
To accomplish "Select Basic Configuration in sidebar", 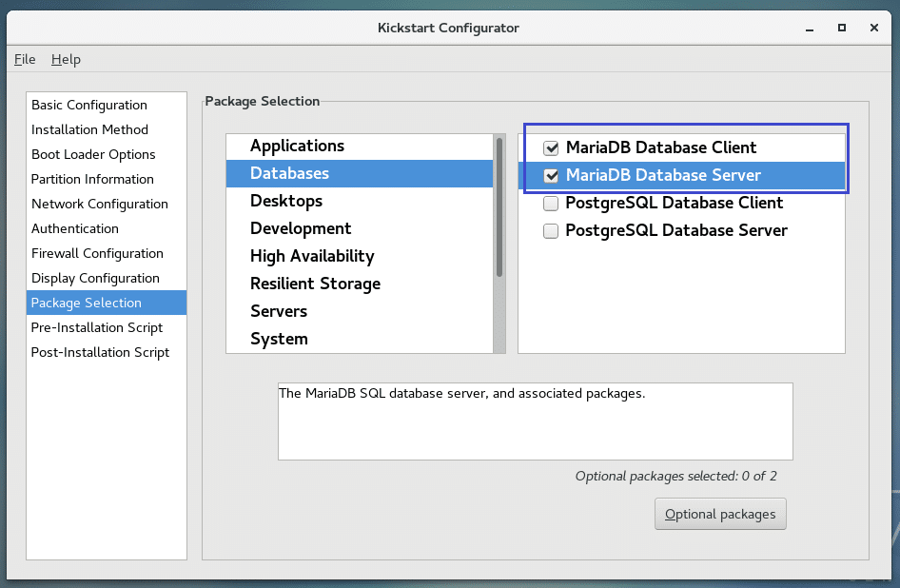I will (x=89, y=105).
